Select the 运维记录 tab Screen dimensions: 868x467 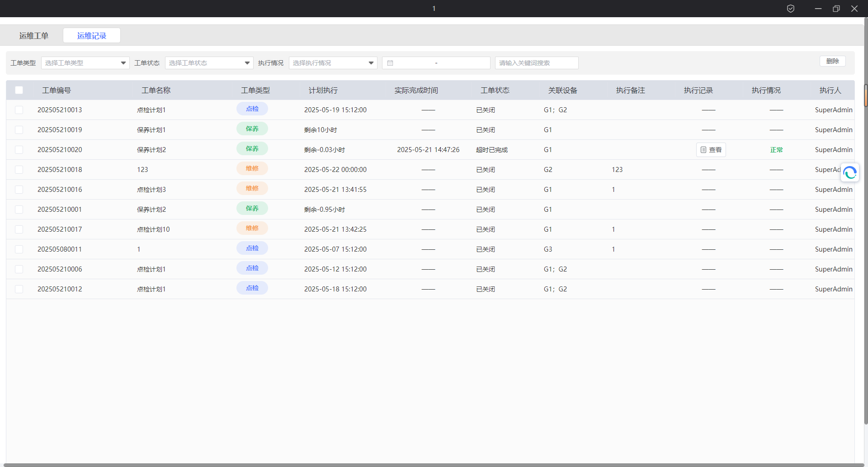pos(92,36)
